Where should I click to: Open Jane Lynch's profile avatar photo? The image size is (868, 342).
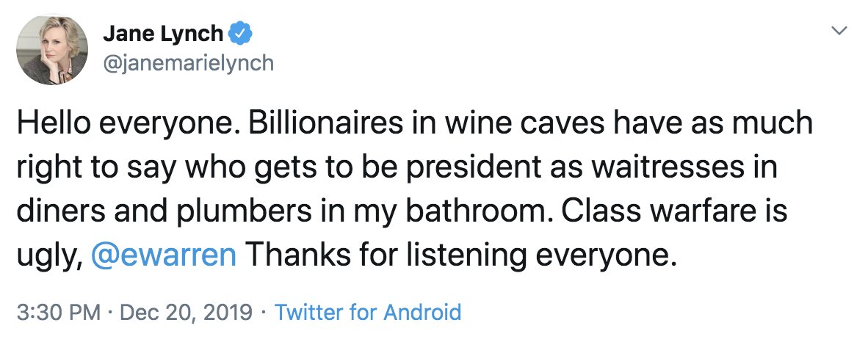[48, 50]
